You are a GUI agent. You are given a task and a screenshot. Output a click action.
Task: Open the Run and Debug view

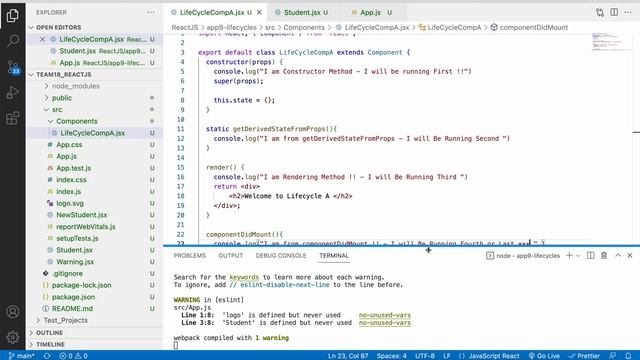tap(13, 93)
